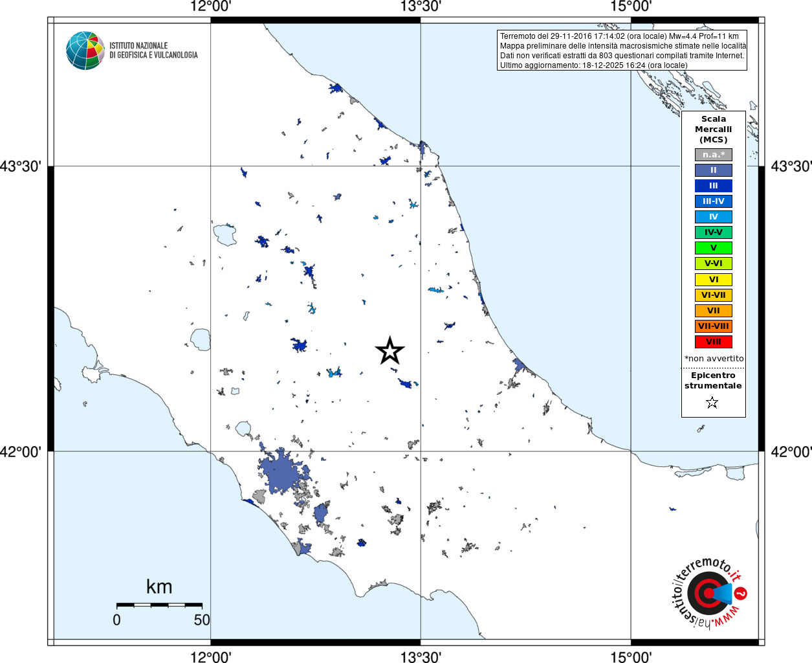Click the 50 value on the scale bar

point(202,620)
